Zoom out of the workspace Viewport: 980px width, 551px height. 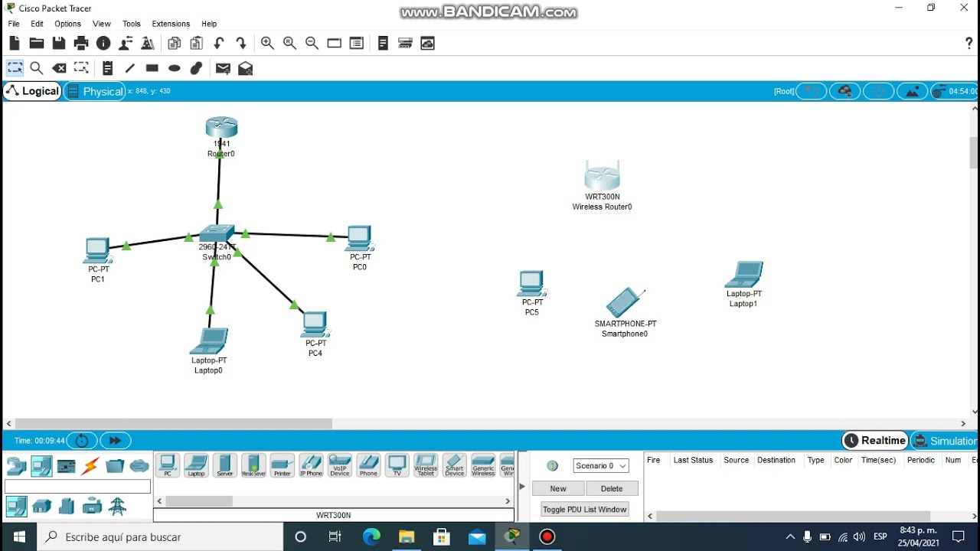click(312, 44)
